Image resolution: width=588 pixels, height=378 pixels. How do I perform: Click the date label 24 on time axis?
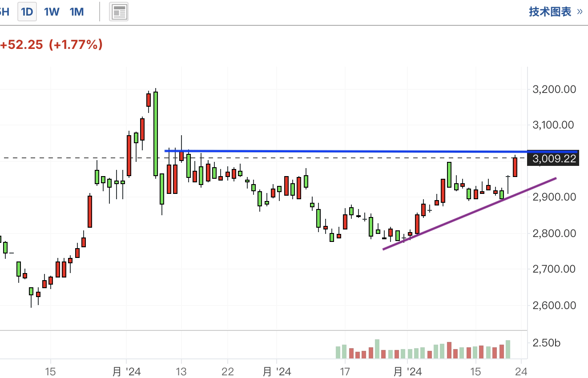click(521, 371)
